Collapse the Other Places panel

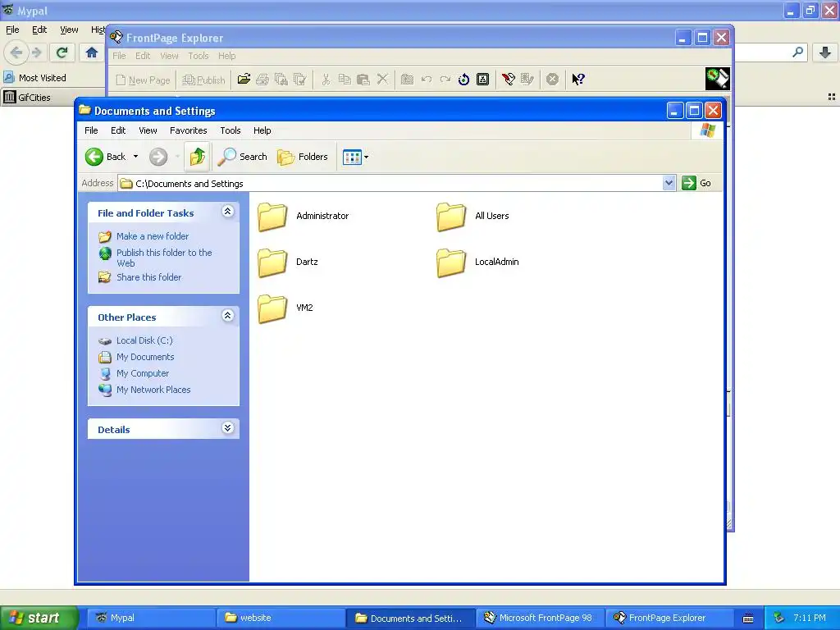[x=228, y=316]
